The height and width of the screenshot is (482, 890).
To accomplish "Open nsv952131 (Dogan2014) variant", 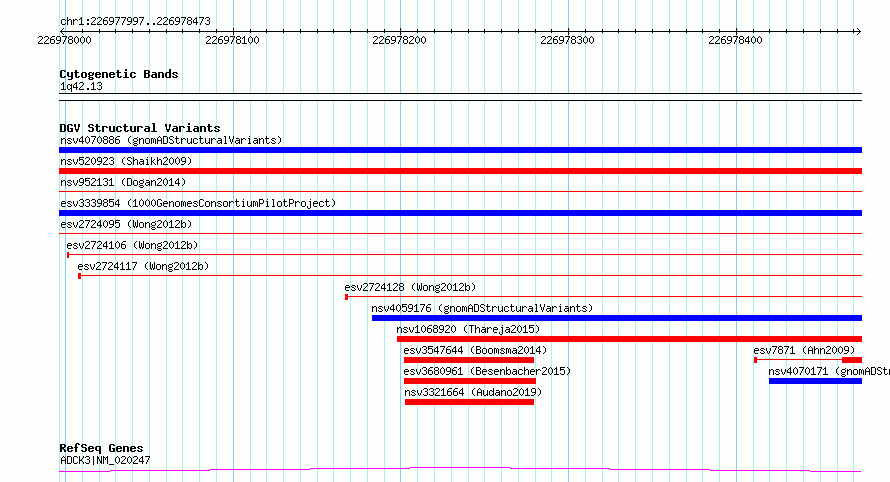I will (x=123, y=182).
